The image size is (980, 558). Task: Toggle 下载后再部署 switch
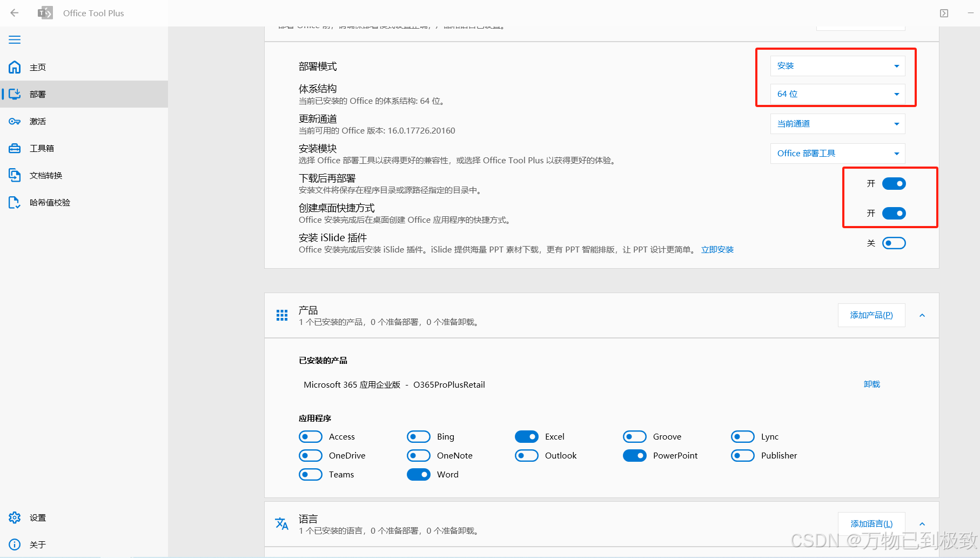click(x=894, y=184)
